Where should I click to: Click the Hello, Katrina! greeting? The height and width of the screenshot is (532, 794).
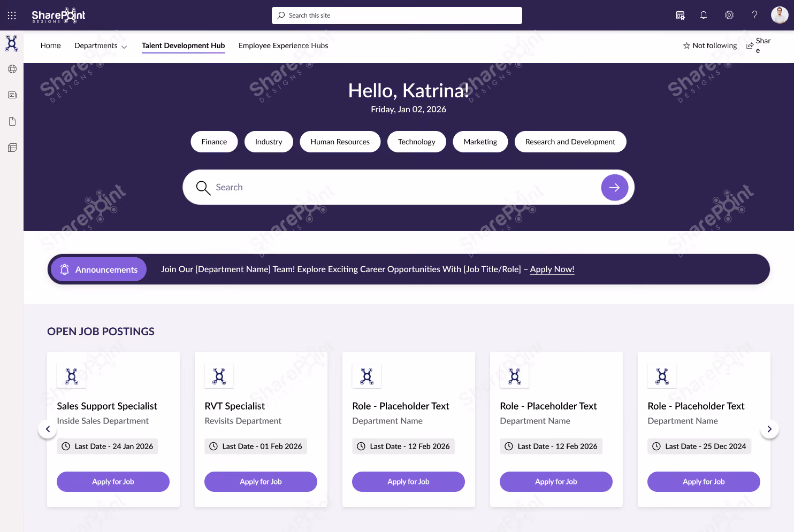point(409,90)
